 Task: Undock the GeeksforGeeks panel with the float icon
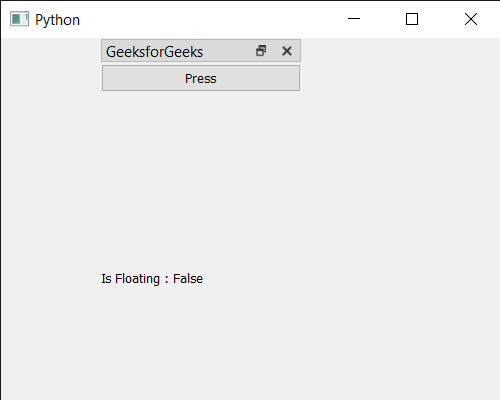(x=261, y=51)
